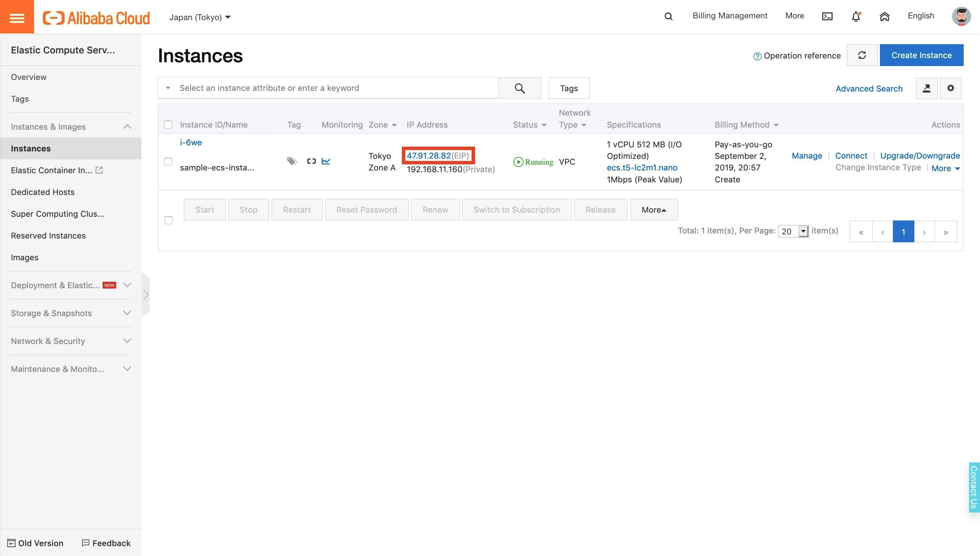Click the Operation reference help icon

pos(757,56)
